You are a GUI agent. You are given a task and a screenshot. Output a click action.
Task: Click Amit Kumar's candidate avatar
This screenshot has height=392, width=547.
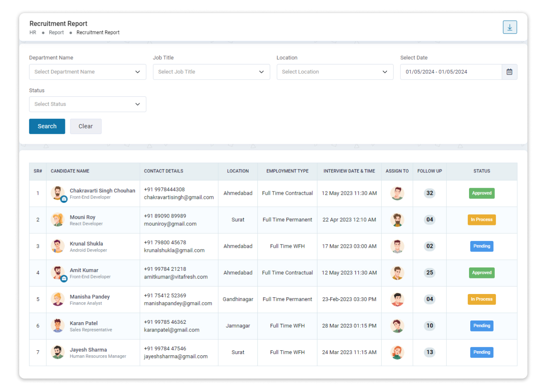(x=58, y=273)
